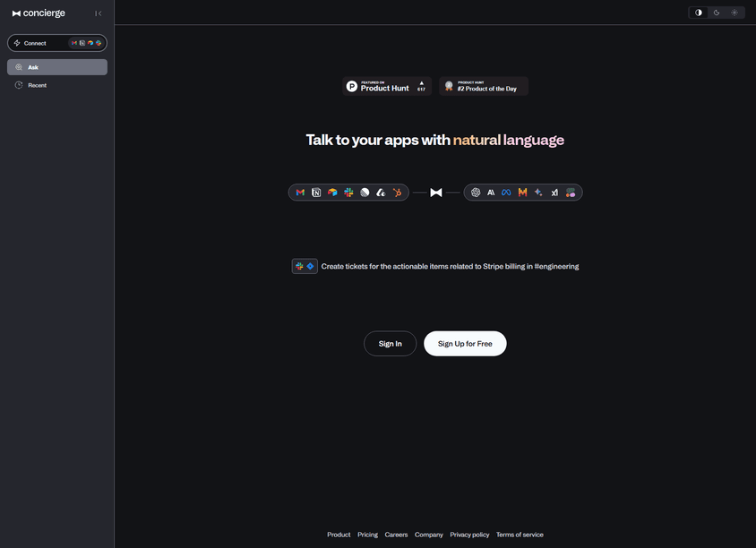756x548 pixels.
Task: Click the concierge logo in the sidebar
Action: click(39, 13)
